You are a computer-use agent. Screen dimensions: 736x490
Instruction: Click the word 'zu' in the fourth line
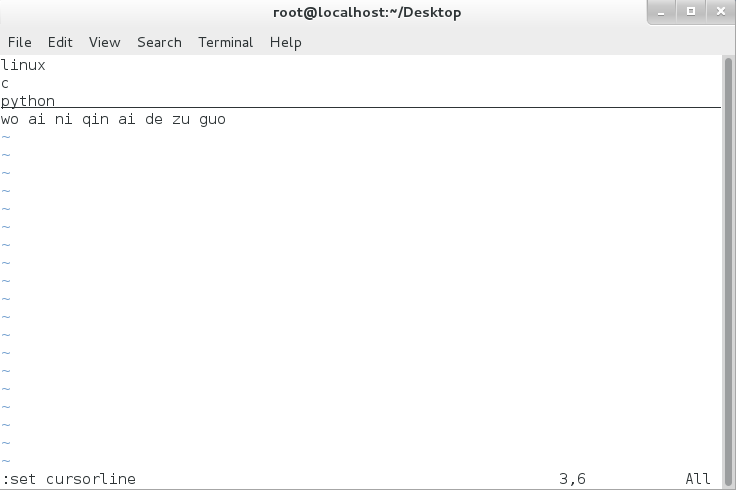(x=181, y=119)
